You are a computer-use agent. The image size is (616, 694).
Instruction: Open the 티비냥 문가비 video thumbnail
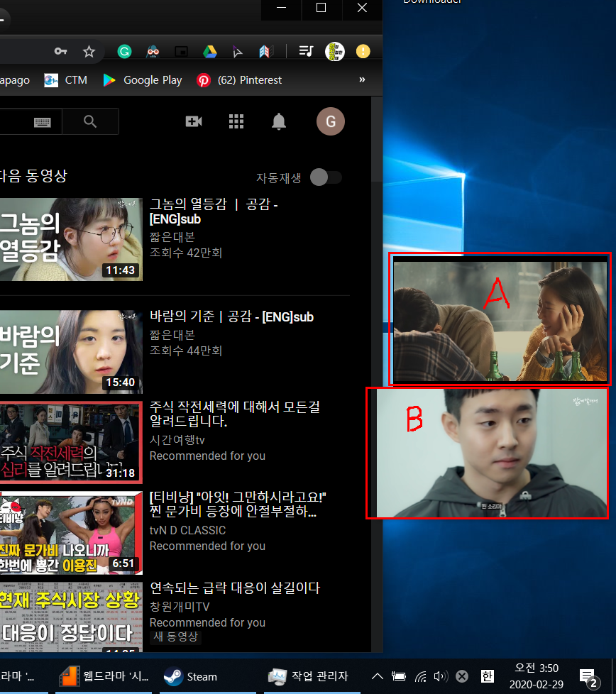pos(71,532)
